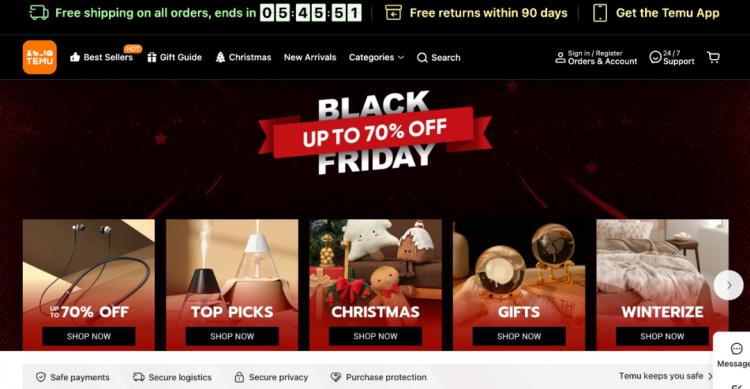This screenshot has height=389, width=750.
Task: Open the Messages chat bubble icon
Action: [737, 349]
